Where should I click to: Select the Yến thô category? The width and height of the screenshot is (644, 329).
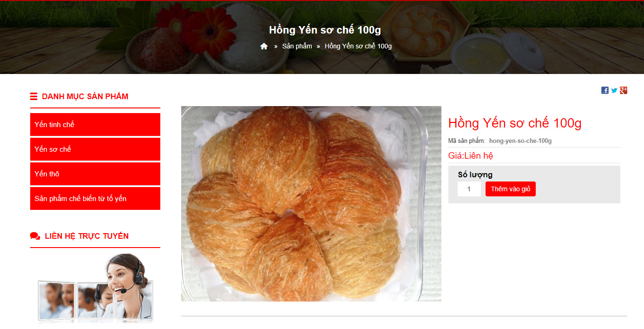[x=95, y=174]
